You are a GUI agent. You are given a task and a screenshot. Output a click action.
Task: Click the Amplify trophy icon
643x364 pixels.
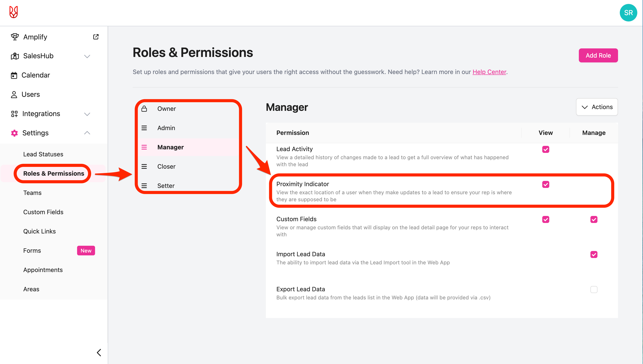15,37
